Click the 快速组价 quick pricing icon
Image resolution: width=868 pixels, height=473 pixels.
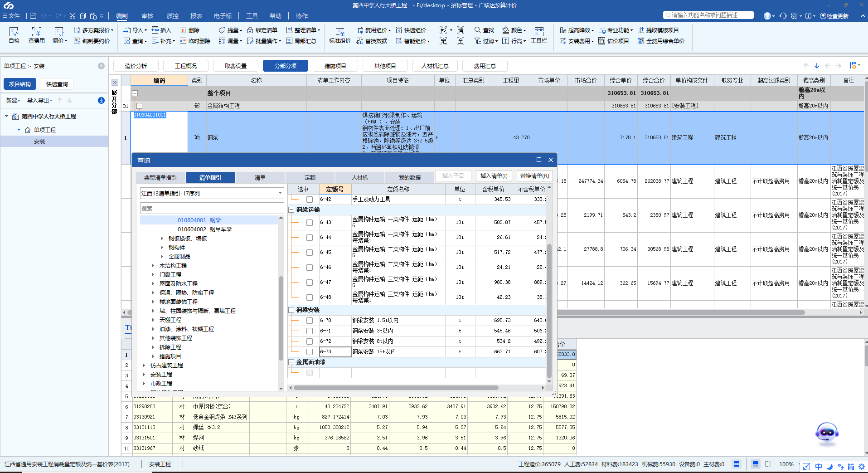pos(411,30)
